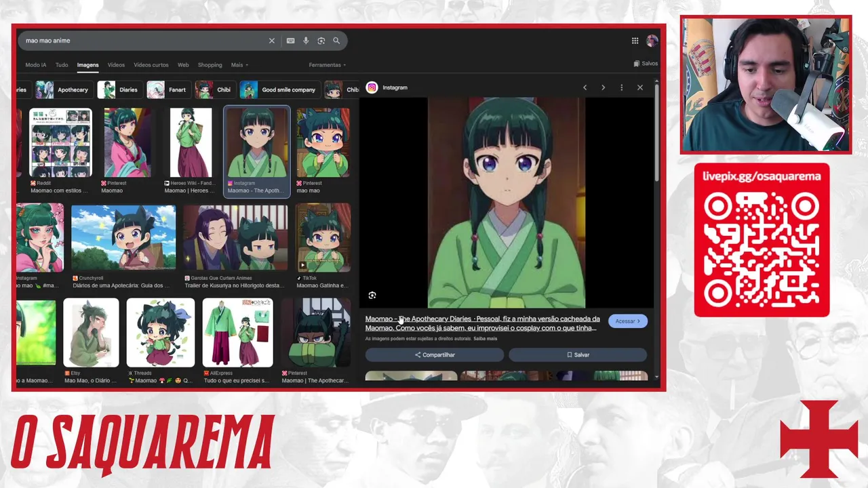This screenshot has height=488, width=868.
Task: Click 'Maomao | Heroes' caption text
Action: click(x=190, y=190)
